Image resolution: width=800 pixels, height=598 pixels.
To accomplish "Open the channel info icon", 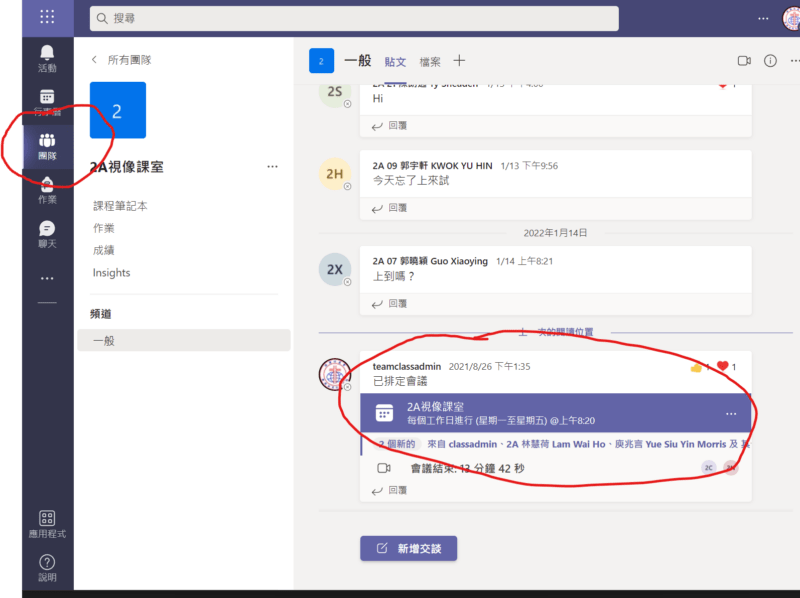I will click(770, 61).
